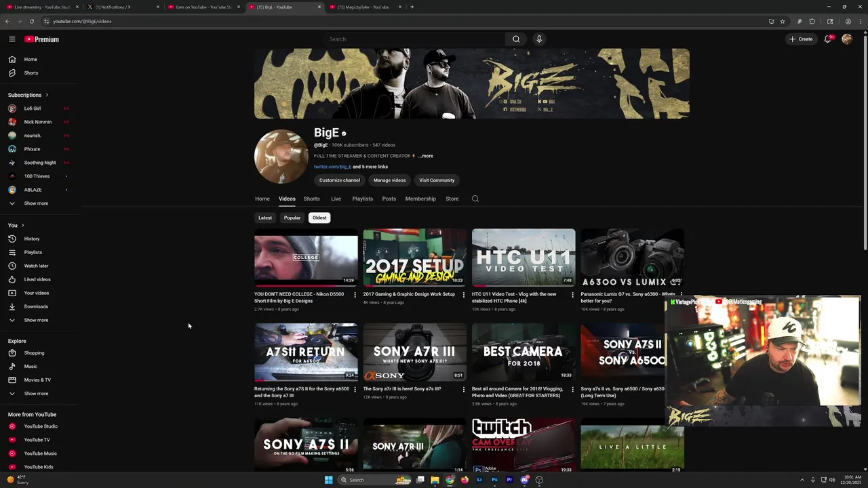The height and width of the screenshot is (488, 868).
Task: Open YouTube Kids in the sidebar
Action: point(39,467)
